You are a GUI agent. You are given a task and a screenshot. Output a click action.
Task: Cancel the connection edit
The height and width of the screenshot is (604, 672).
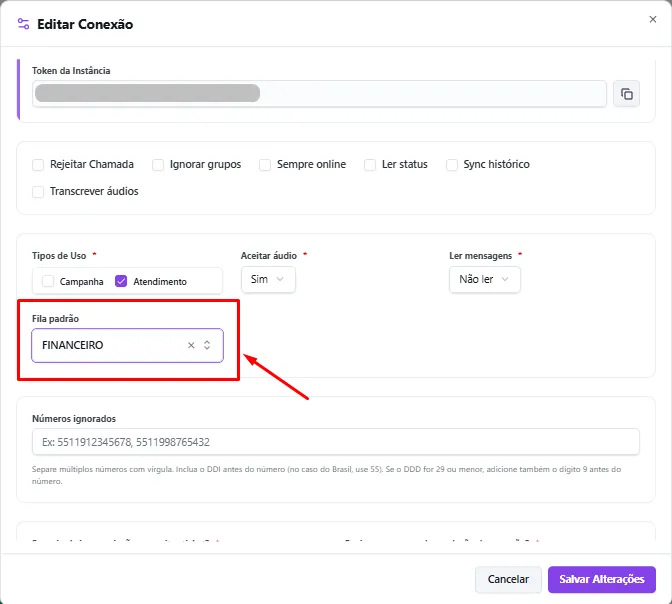[x=508, y=579]
